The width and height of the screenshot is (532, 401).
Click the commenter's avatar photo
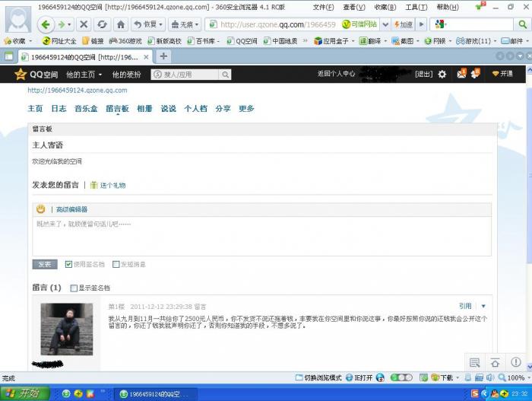coord(67,329)
